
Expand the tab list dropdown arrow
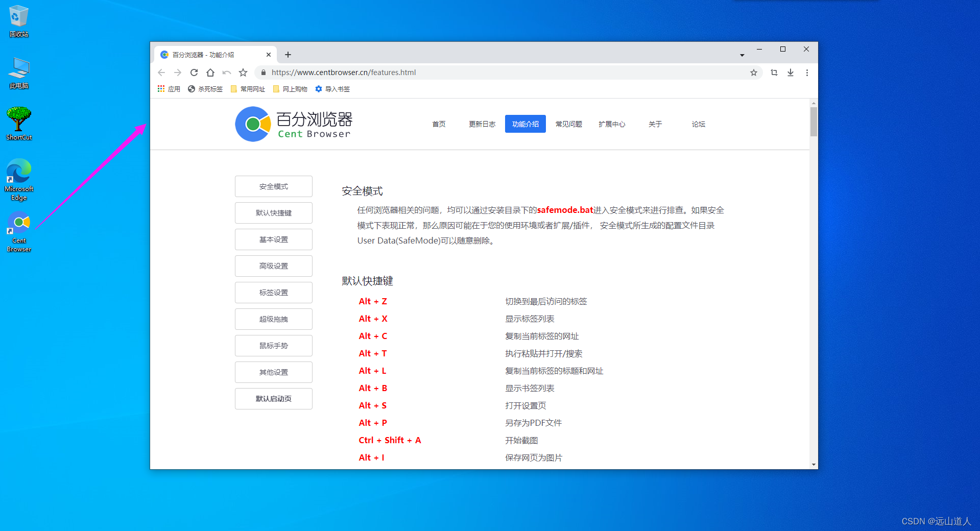742,55
